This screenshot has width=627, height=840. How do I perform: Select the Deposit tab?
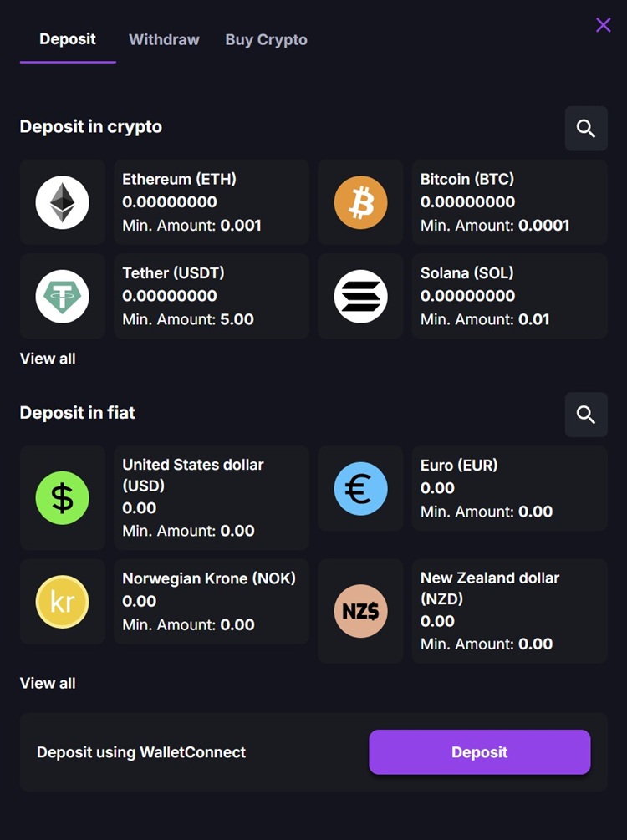(x=68, y=39)
